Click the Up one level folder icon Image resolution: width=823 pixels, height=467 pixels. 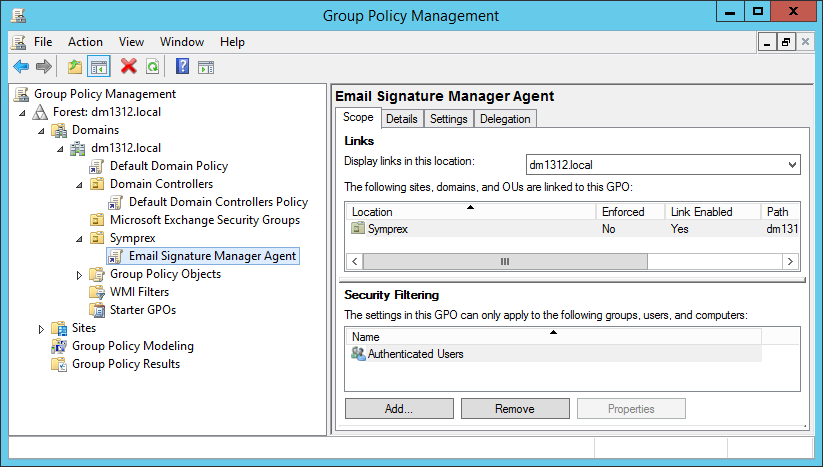tap(75, 67)
